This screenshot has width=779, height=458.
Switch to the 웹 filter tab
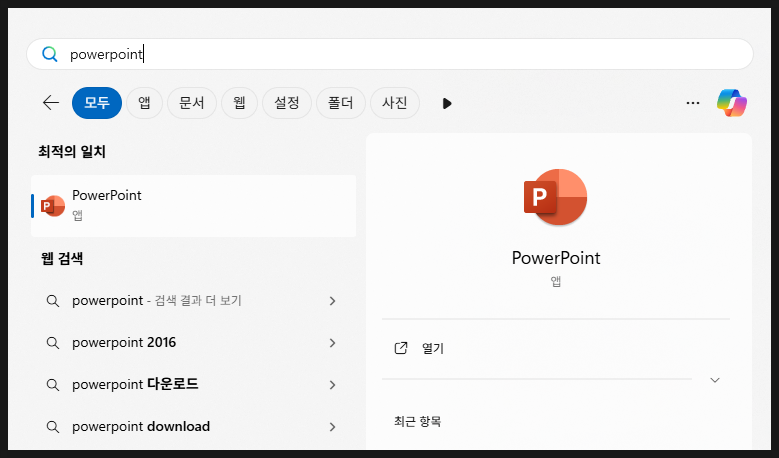pyautogui.click(x=239, y=103)
